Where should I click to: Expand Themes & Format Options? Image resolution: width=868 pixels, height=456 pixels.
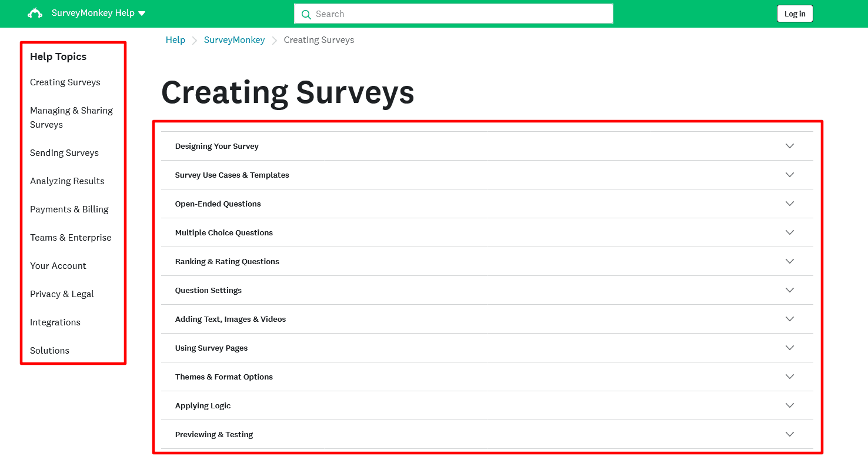coord(790,376)
